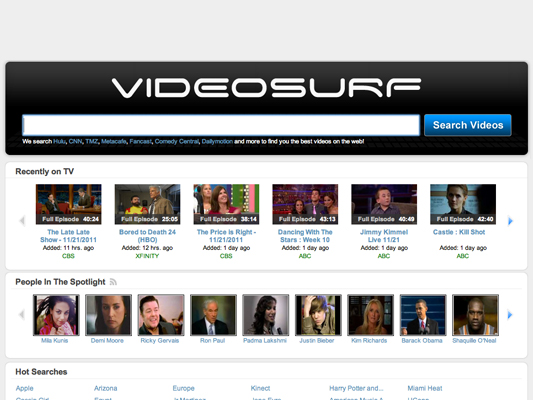533x400 pixels.
Task: Open the Hulu source link
Action: click(59, 141)
